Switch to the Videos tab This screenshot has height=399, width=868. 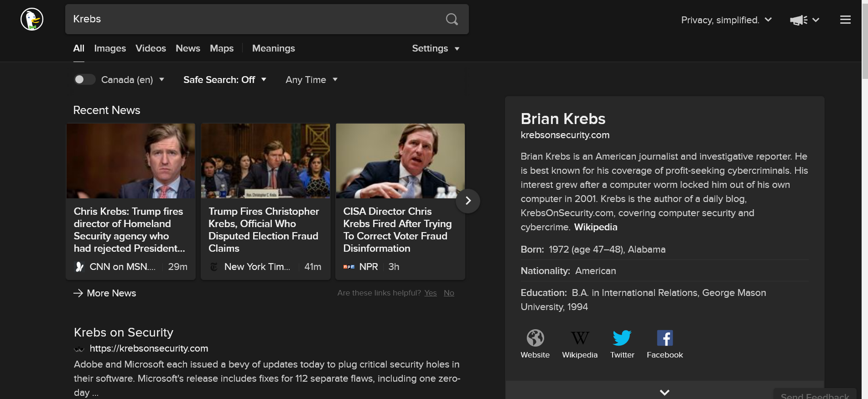(151, 48)
